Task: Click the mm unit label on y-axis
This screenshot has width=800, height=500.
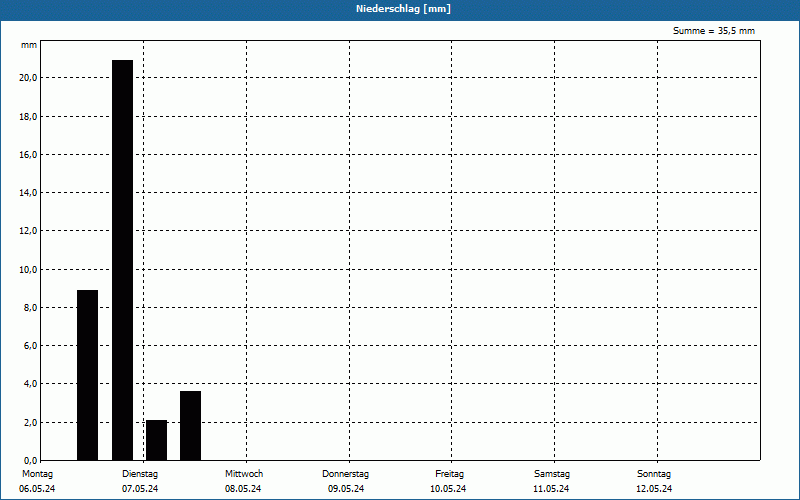Action: pyautogui.click(x=29, y=45)
